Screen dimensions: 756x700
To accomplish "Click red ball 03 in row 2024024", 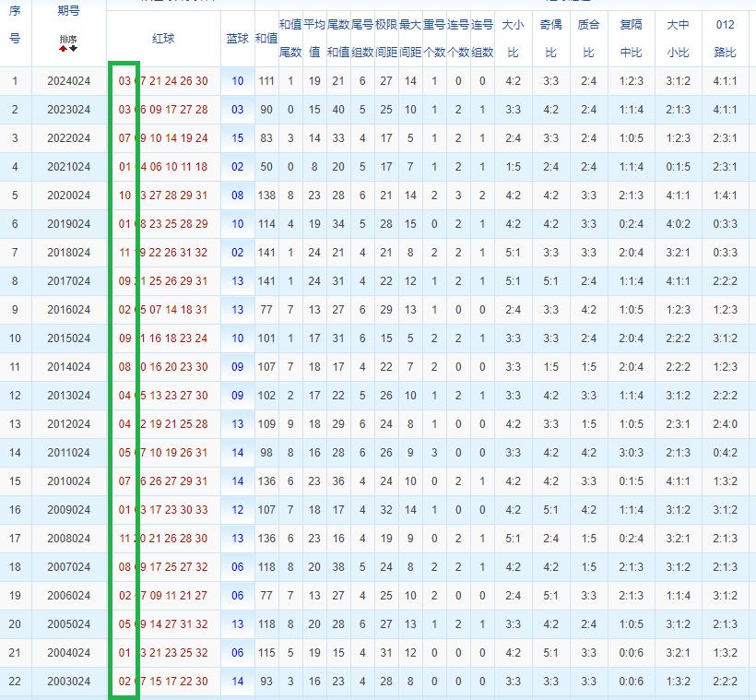I will point(125,81).
